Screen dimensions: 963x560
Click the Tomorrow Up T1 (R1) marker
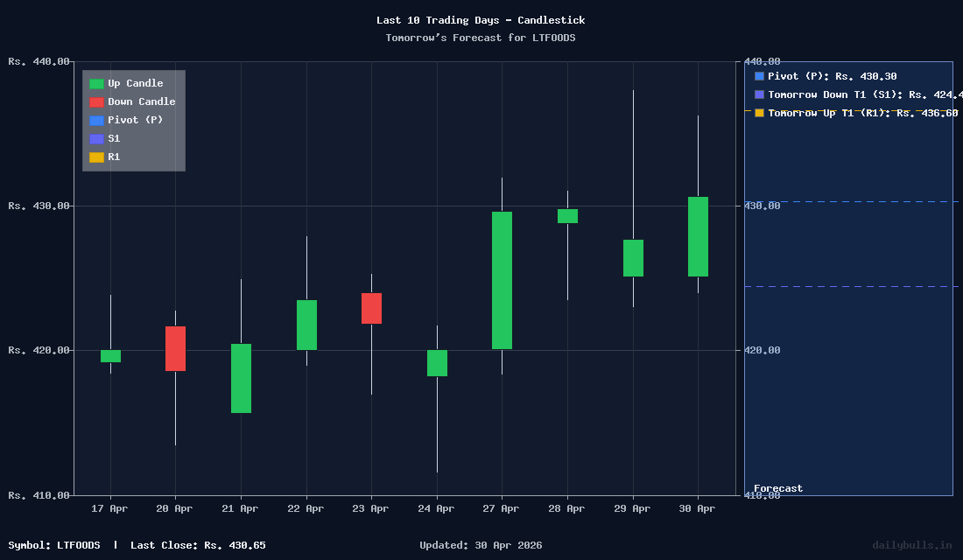(758, 113)
